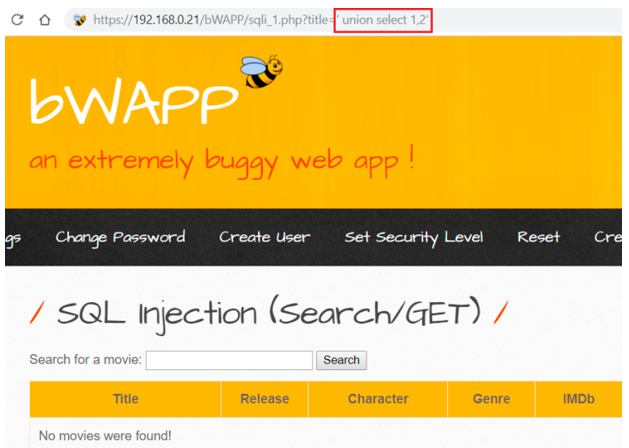
Task: Click the Character column header
Action: point(378,399)
